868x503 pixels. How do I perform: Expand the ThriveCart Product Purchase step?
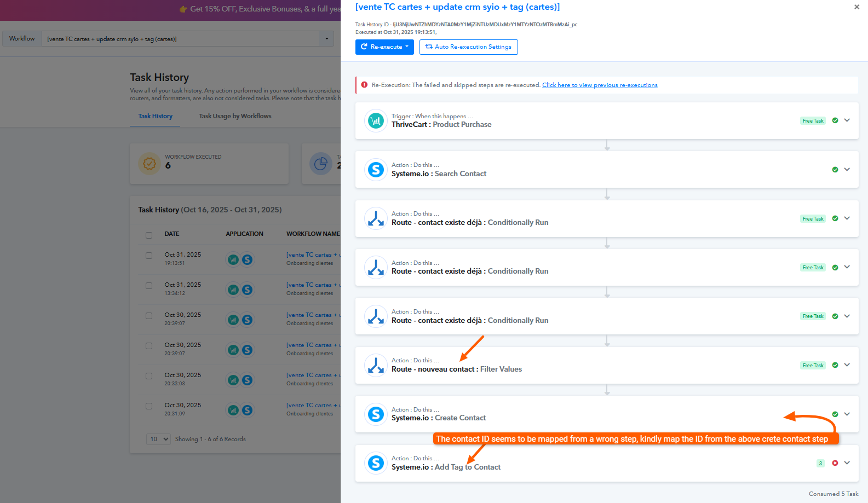pyautogui.click(x=847, y=120)
